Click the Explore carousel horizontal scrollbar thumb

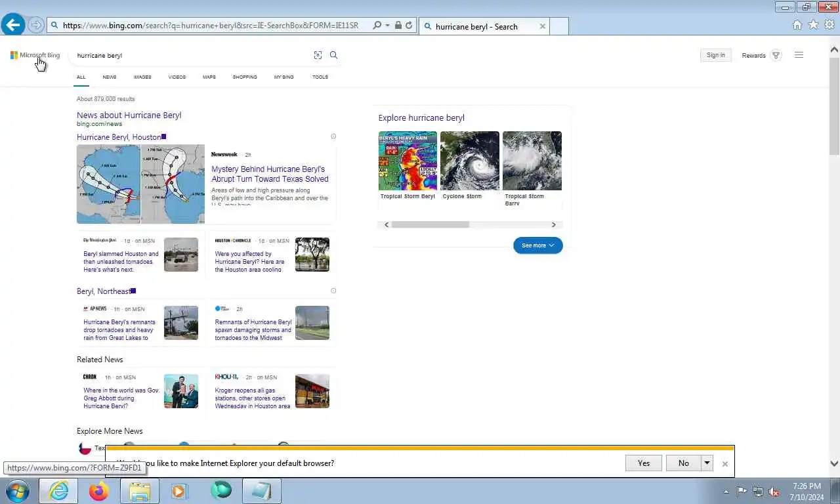coord(430,224)
